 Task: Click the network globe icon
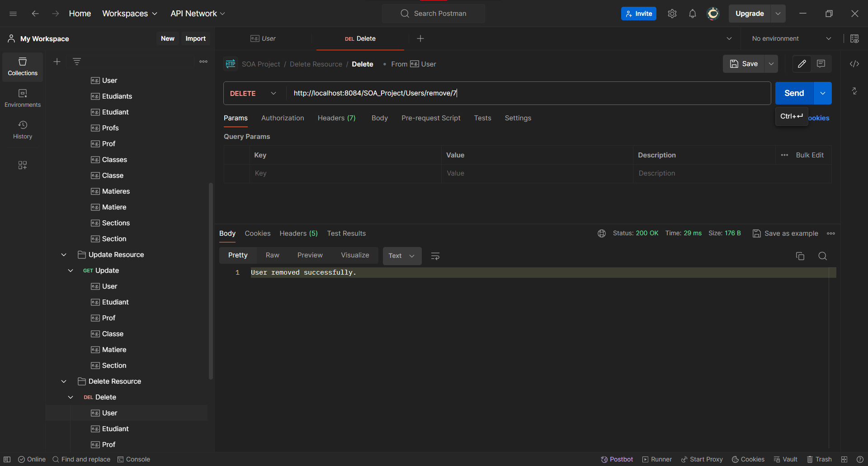click(x=602, y=233)
